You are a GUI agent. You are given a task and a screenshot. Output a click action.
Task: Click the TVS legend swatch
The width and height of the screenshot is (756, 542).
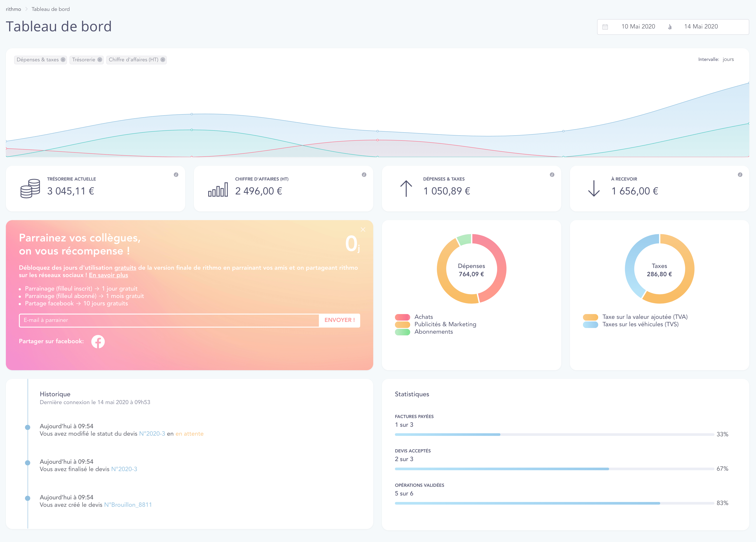(x=590, y=325)
